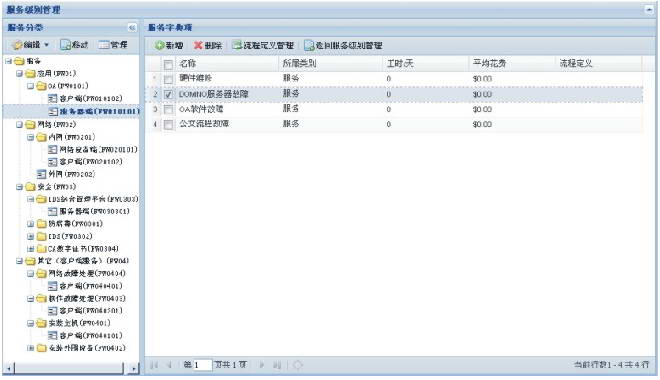660x380 pixels.
Task: Go to last page in the pager
Action: coord(277,365)
